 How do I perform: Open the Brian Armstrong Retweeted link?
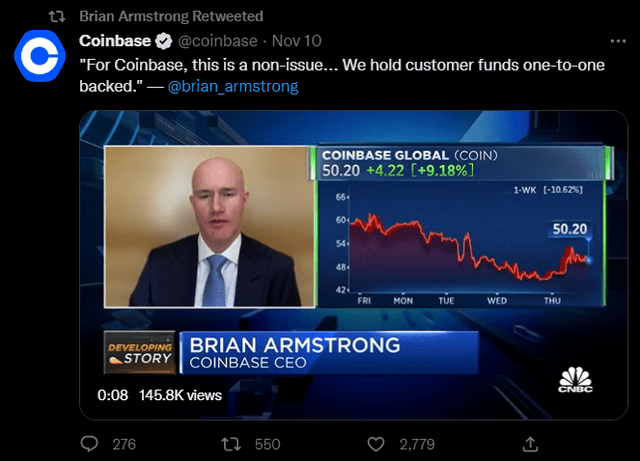point(171,16)
